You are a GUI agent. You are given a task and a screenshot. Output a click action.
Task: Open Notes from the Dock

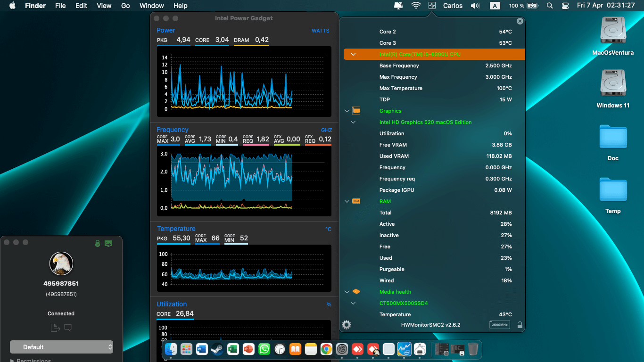[x=311, y=349]
